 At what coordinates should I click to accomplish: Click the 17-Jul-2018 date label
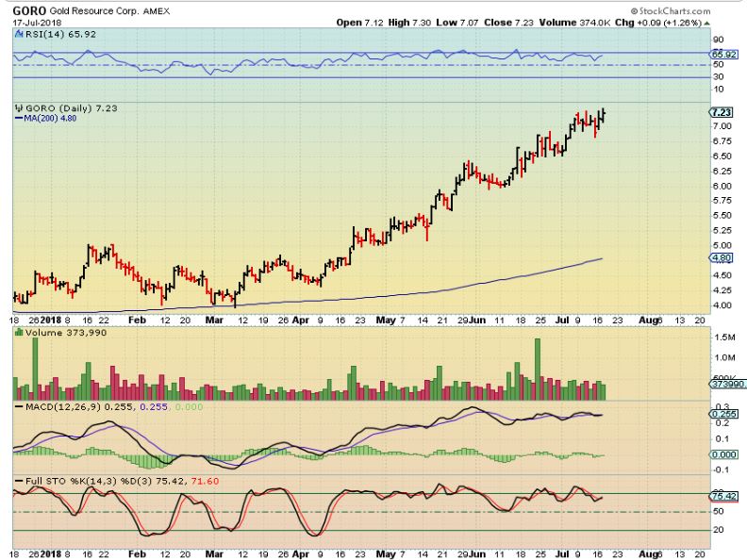pos(37,23)
